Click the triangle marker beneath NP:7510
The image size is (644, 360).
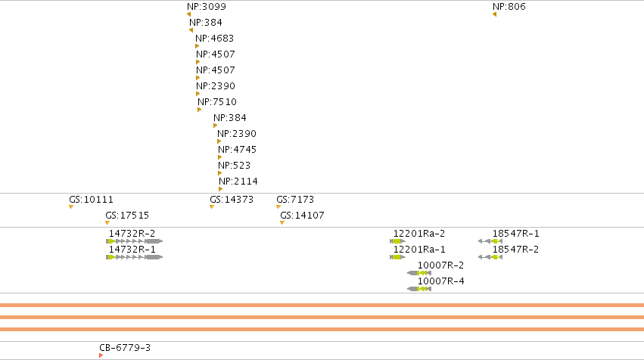[199, 110]
